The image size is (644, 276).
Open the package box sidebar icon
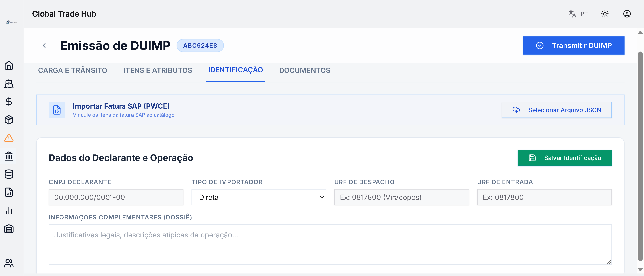pyautogui.click(x=9, y=120)
